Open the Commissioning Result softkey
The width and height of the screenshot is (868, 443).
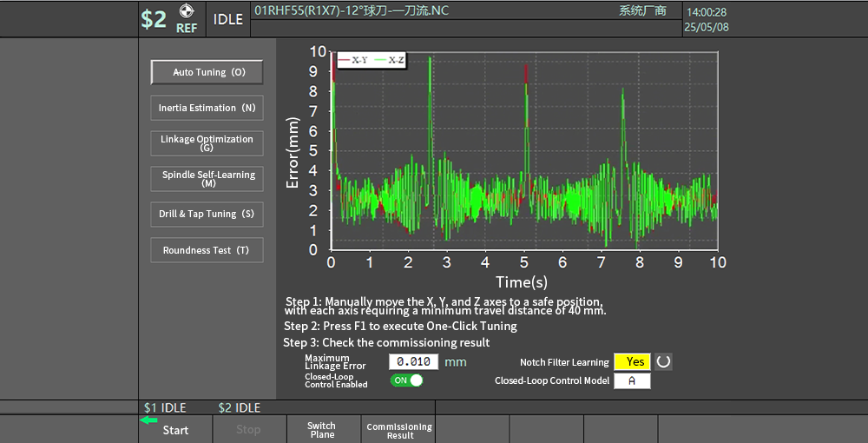398,430
